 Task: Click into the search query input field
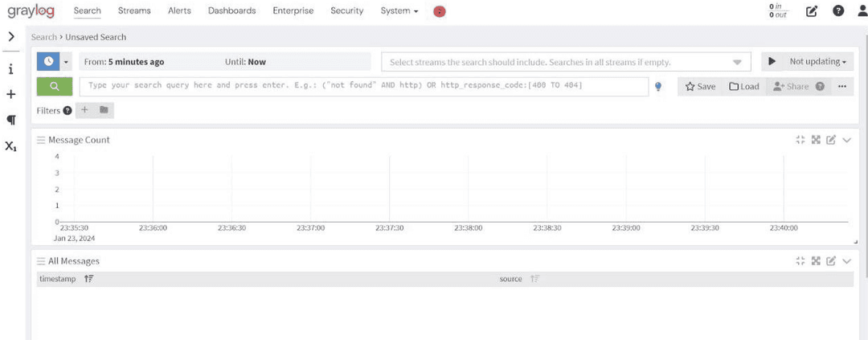362,85
